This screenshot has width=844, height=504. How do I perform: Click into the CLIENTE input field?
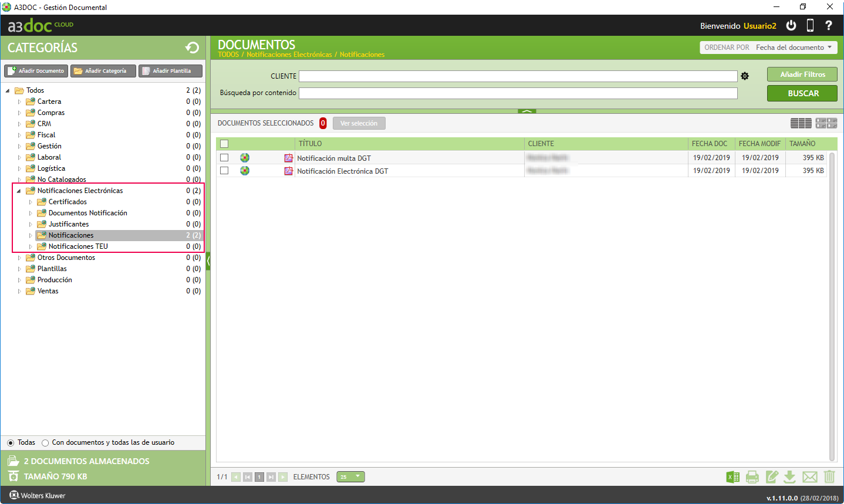[518, 76]
